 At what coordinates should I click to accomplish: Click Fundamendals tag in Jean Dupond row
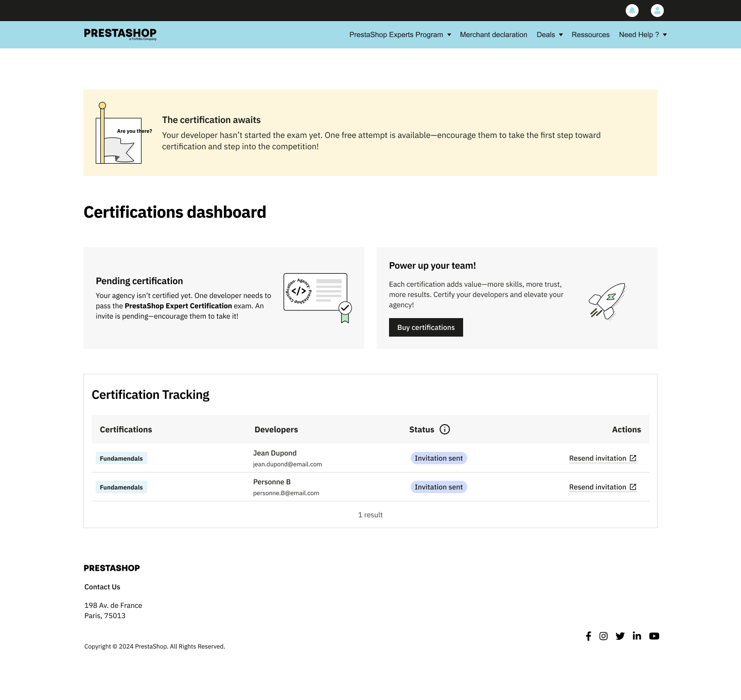(121, 458)
